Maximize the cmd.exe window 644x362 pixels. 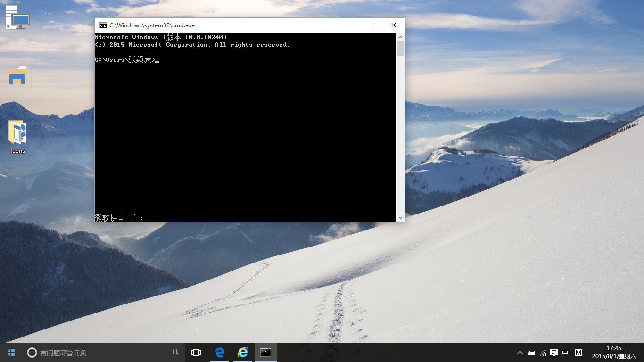coord(372,25)
